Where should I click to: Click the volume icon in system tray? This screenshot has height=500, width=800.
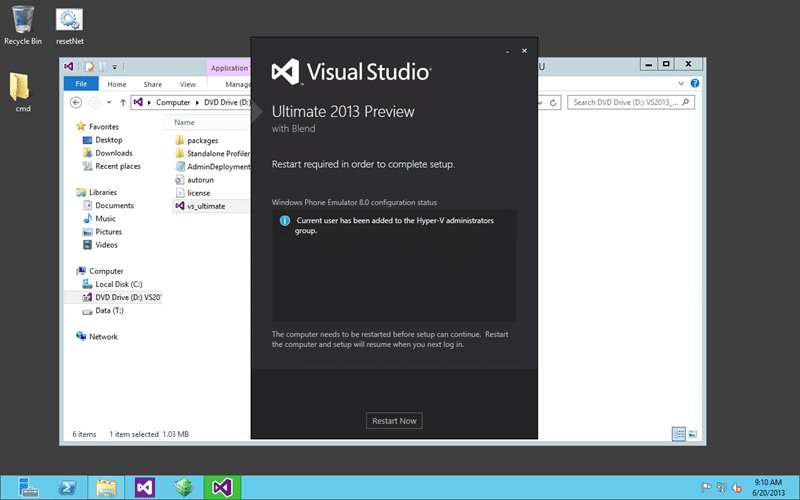tap(736, 487)
